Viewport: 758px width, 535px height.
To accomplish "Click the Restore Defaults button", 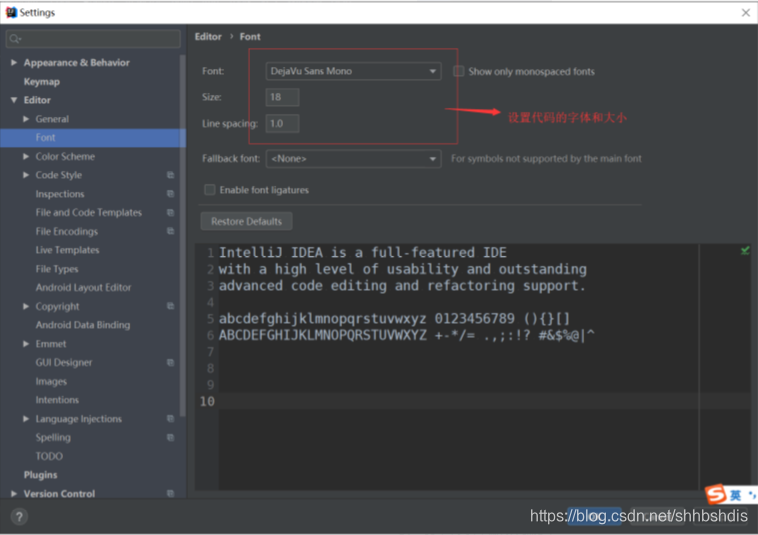I will point(246,221).
